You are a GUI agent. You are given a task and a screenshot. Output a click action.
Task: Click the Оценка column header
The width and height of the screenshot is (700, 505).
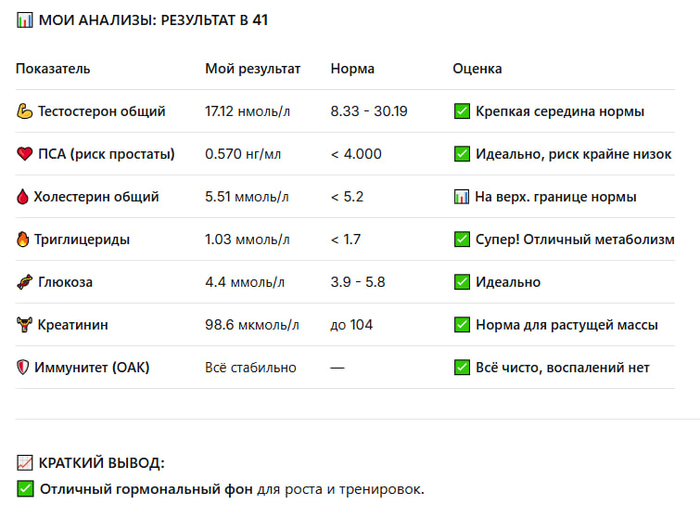(x=477, y=69)
